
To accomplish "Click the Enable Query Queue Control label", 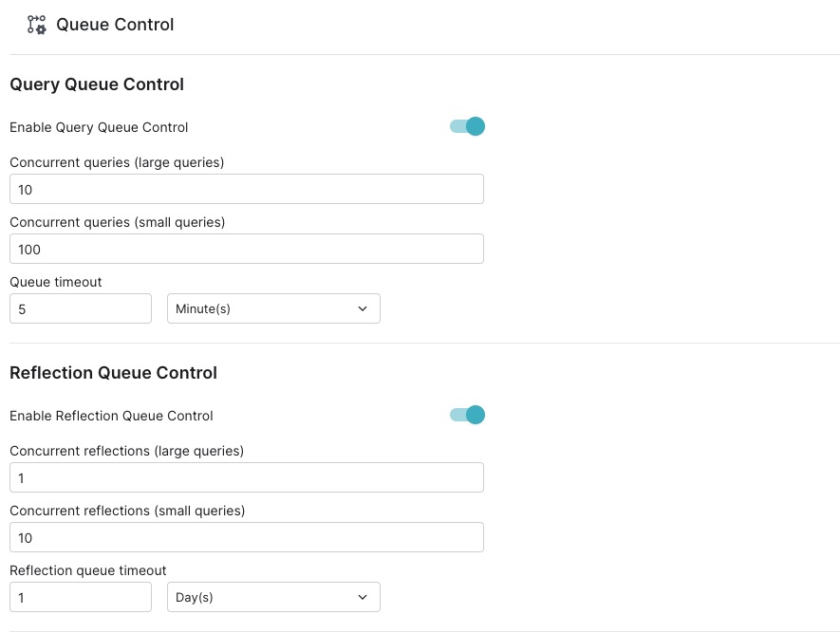I will [99, 126].
